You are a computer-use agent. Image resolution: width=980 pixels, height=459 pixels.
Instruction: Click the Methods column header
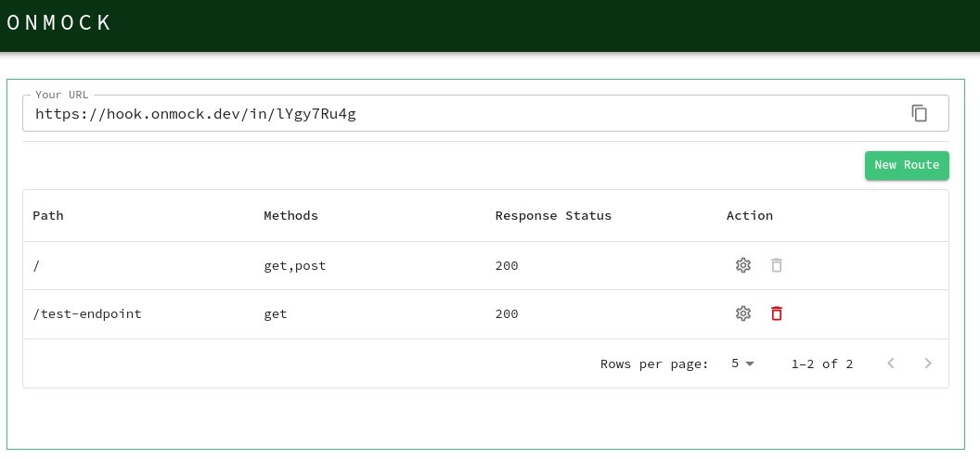click(290, 215)
